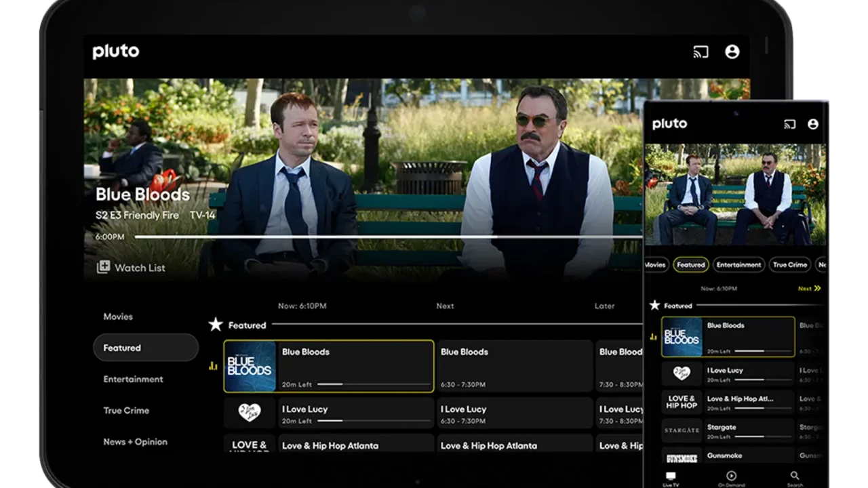868x488 pixels.
Task: Click the next Love & Hip Hop Atlanta card on tablet
Action: [x=515, y=443]
